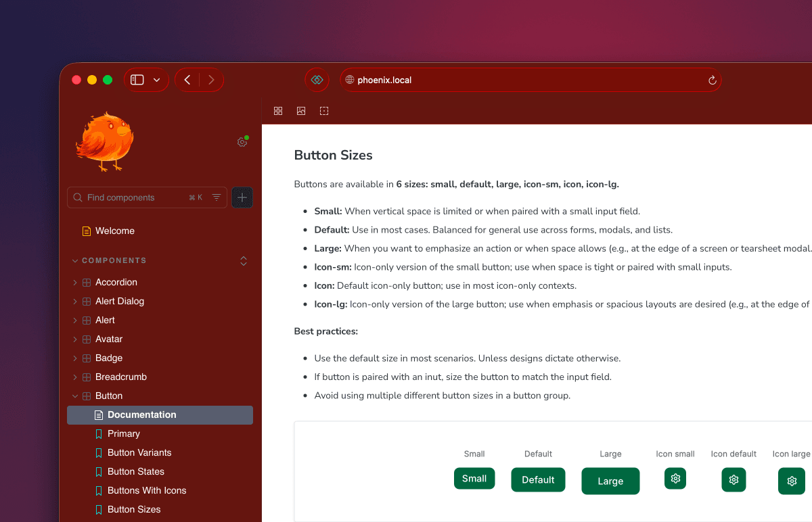Expand the Accordion component tree item
The image size is (812, 522).
(75, 282)
